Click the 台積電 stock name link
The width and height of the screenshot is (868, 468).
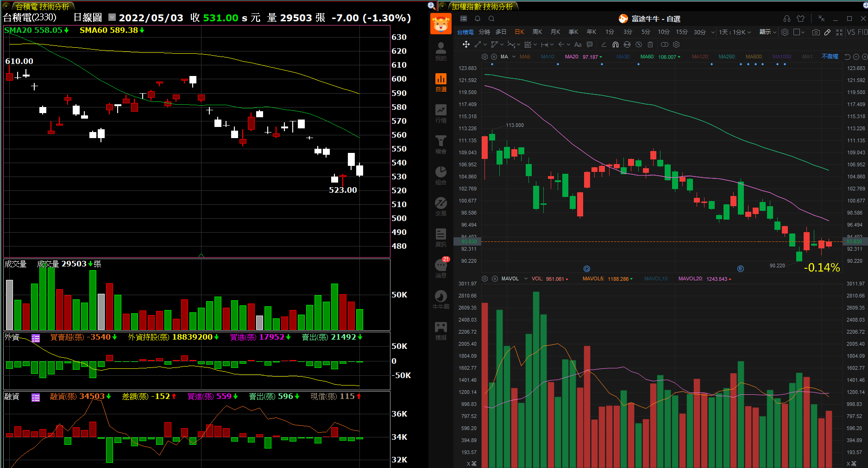(x=465, y=32)
